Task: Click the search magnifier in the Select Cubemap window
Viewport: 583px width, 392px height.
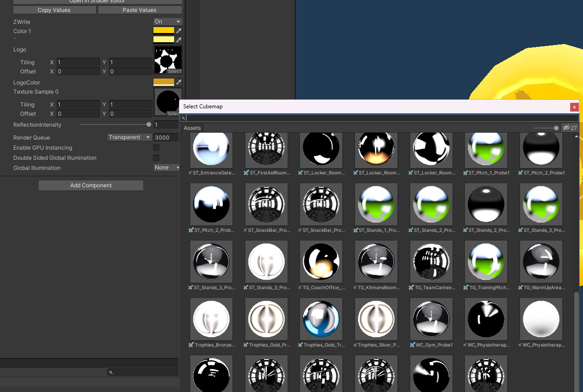Action: pos(183,118)
